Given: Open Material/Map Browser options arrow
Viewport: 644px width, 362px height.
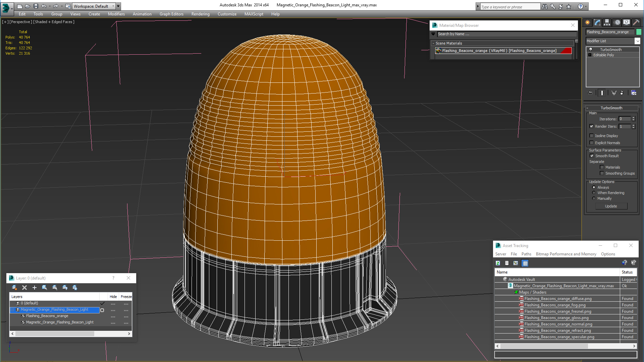Looking at the screenshot, I should (433, 34).
